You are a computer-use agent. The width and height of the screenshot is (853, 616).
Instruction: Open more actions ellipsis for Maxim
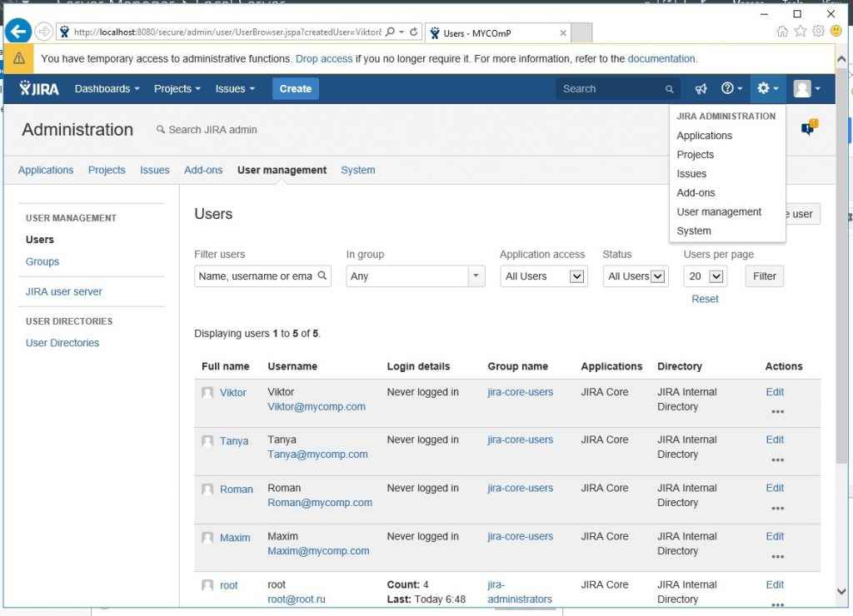click(777, 557)
